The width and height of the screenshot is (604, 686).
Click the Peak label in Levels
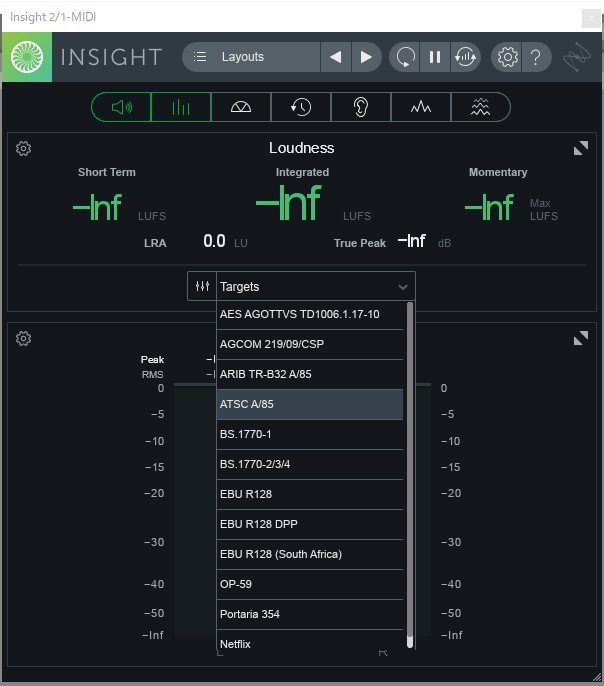(152, 360)
